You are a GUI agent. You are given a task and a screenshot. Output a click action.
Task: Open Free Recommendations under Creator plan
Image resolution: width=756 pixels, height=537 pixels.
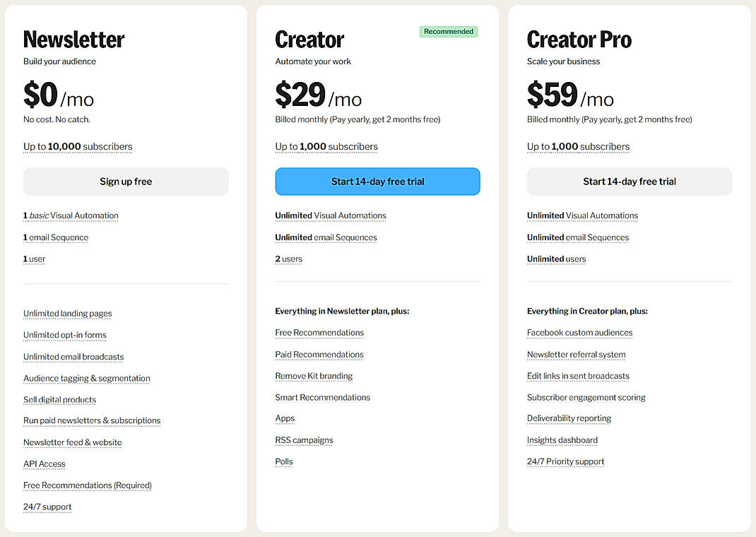[x=319, y=332]
